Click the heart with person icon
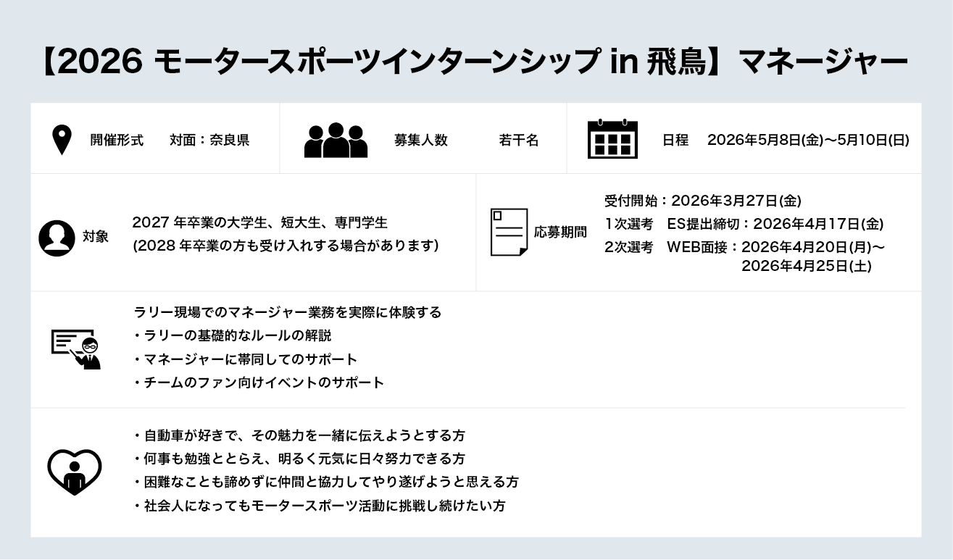This screenshot has width=953, height=560. coord(74,472)
